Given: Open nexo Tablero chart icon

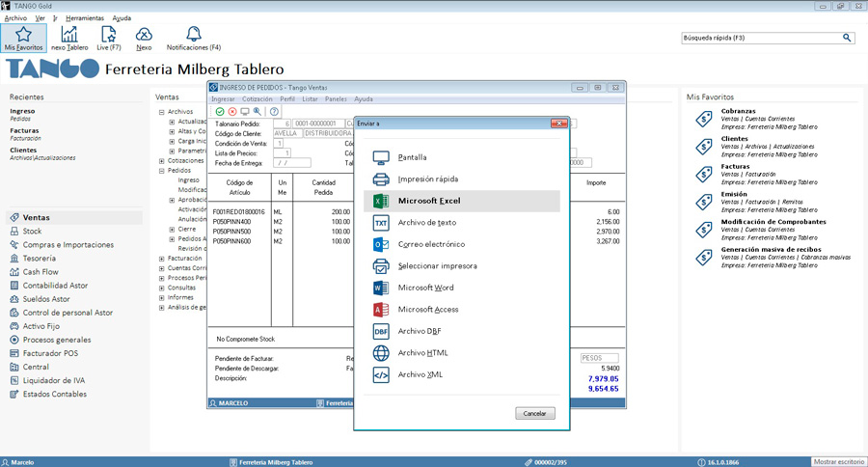Looking at the screenshot, I should pos(69,39).
